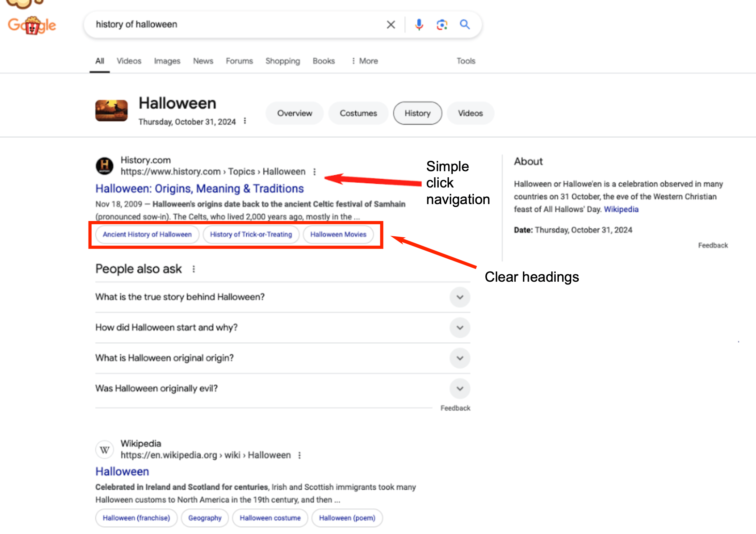Click the Google Halloween doodle logo
Image resolution: width=756 pixels, height=534 pixels.
(x=32, y=25)
